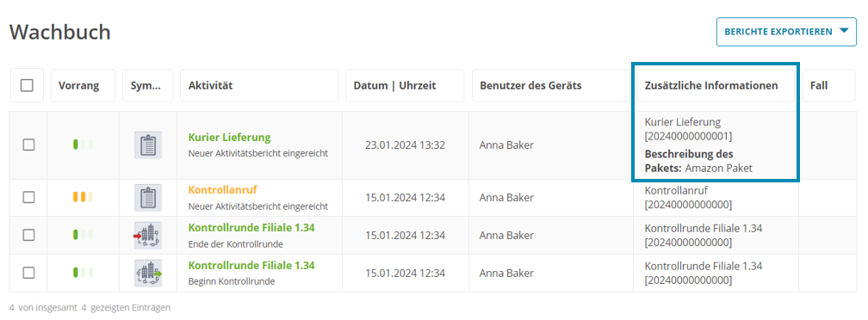Viewport: 868px width, 320px height.
Task: Click the clipboard icon in Kurier Lieferung row
Action: pos(148,145)
